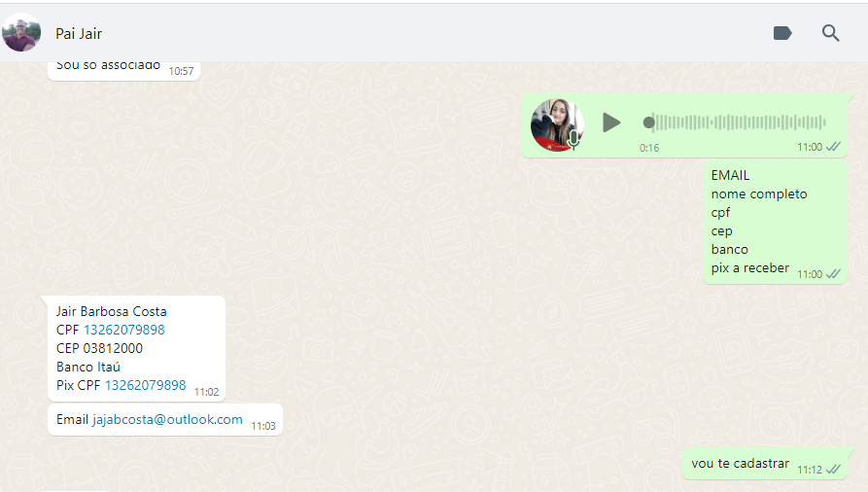Viewport: 868px width, 492px height.
Task: Open the jajabcosta@outlook.com email link
Action: coord(167,419)
